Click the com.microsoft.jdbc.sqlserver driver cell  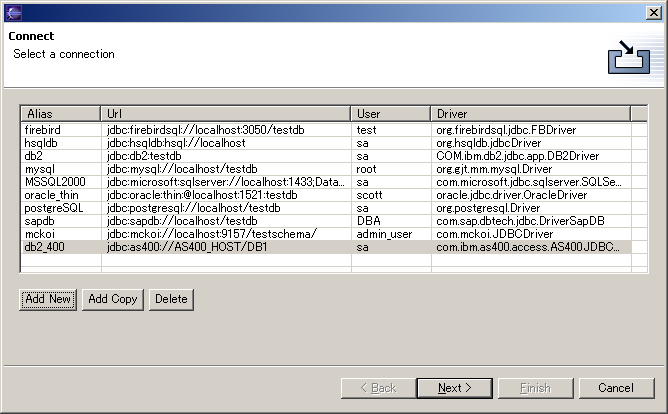[x=529, y=182]
